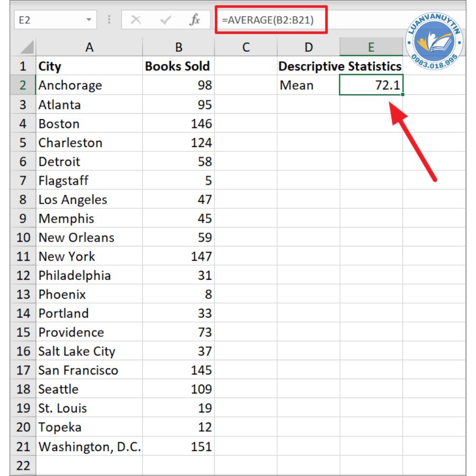Screen dimensions: 476x476
Task: Select column A header
Action: click(x=89, y=48)
